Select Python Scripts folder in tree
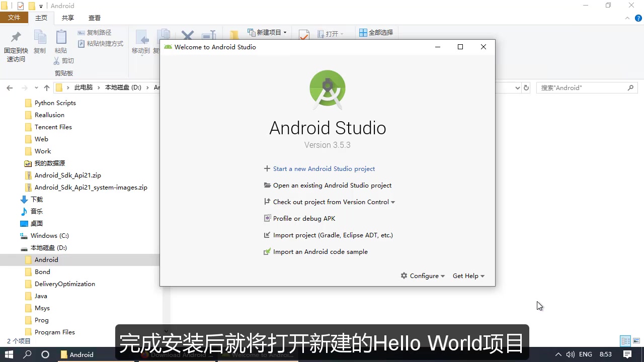This screenshot has width=644, height=362. coord(55,103)
